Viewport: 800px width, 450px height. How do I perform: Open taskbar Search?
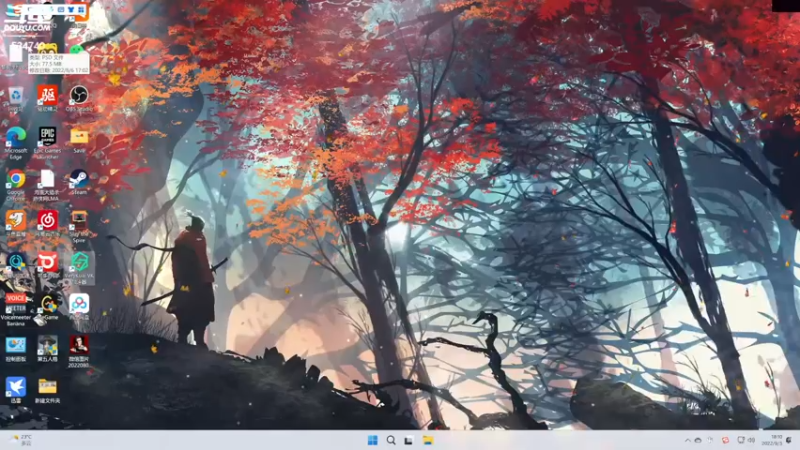tap(391, 440)
